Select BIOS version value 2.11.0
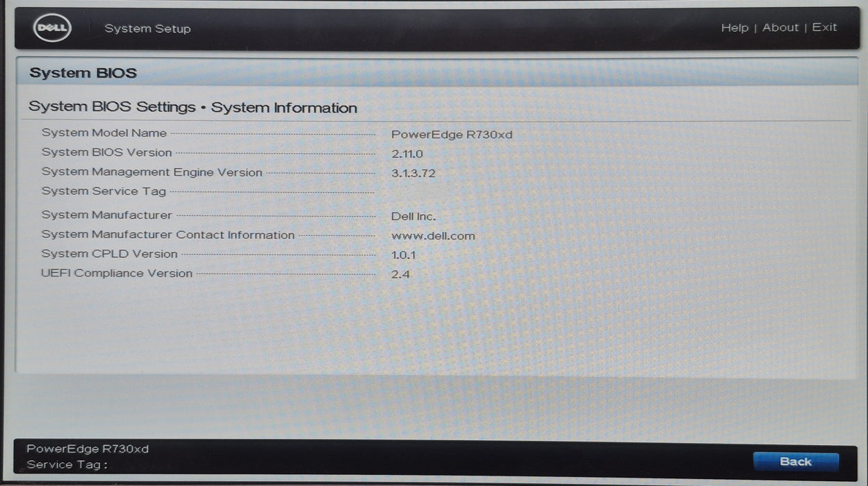Screen dimensions: 868x486 coord(407,154)
